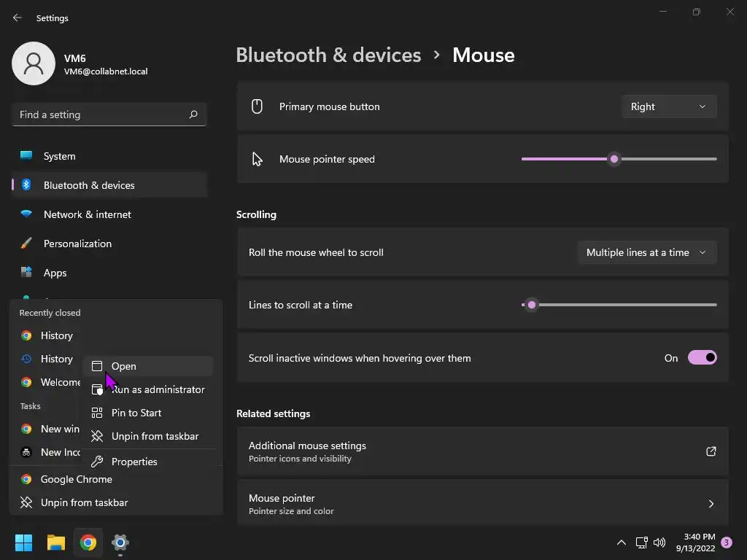This screenshot has height=560, width=747.
Task: Click Properties in the context menu
Action: (x=134, y=462)
